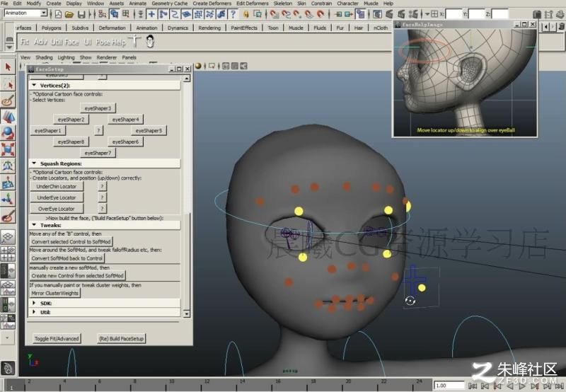Collapse the Vertices(2) section
Screen dimensions: 566x392
[x=34, y=85]
